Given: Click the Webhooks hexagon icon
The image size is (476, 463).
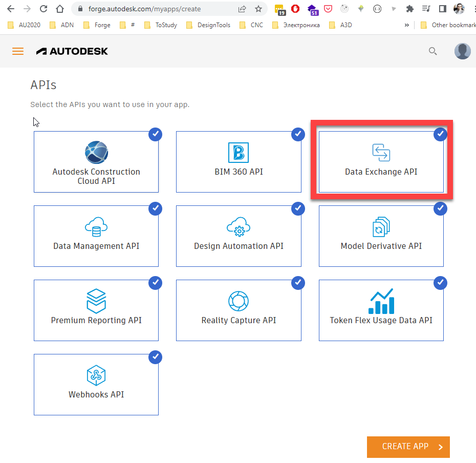Looking at the screenshot, I should pos(96,375).
